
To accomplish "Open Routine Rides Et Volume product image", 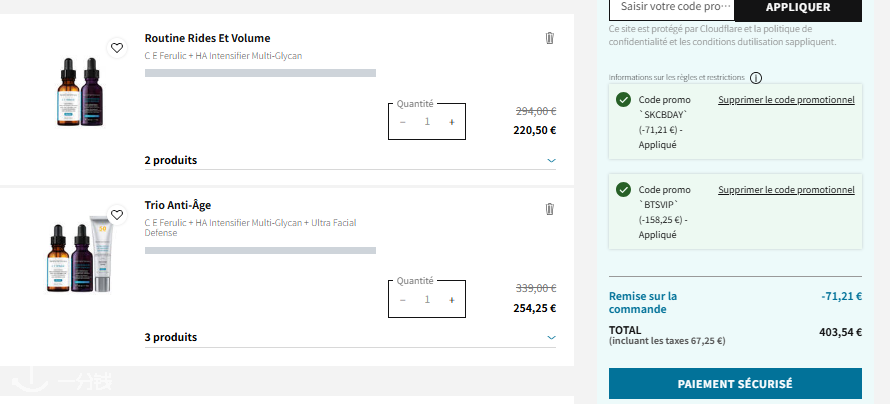I will point(80,91).
